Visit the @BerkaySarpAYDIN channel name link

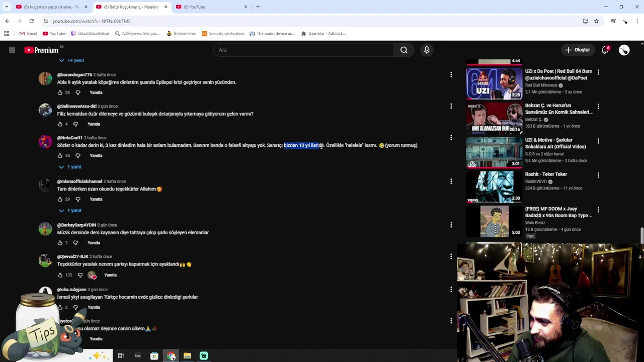pyautogui.click(x=76, y=225)
